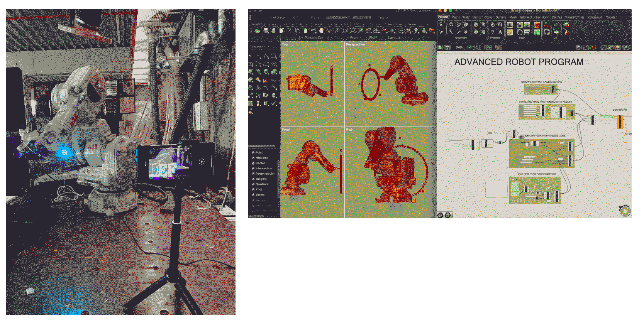Toggle the Point osnap checkbox
Viewport: 644px width, 324px height.
pyautogui.click(x=253, y=152)
